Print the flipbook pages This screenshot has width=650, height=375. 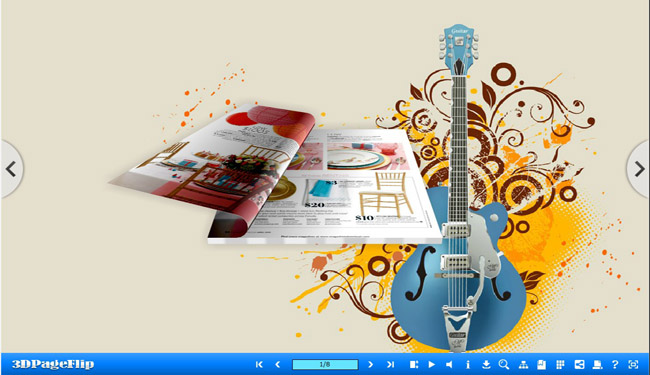597,364
